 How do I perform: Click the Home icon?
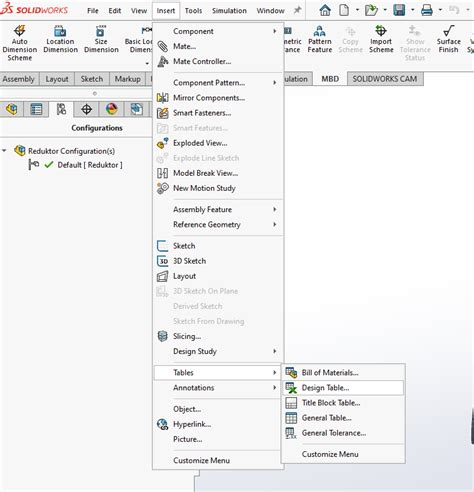point(325,10)
